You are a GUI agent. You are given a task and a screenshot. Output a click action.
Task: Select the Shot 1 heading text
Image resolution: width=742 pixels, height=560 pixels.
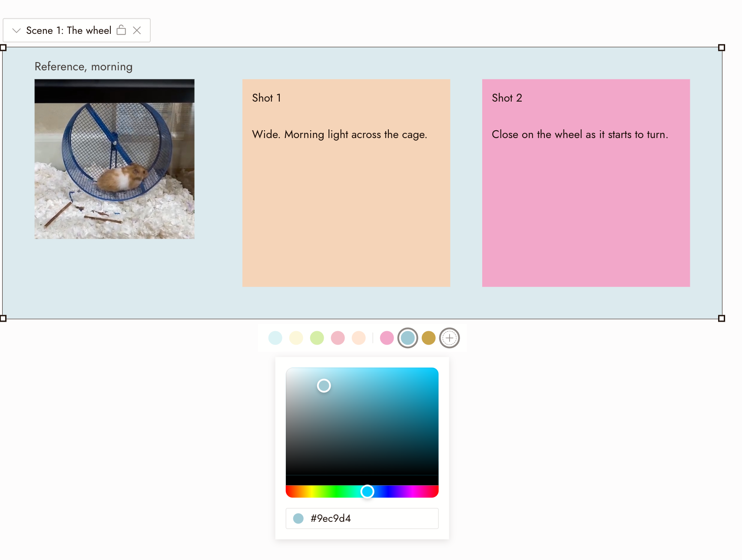point(266,98)
